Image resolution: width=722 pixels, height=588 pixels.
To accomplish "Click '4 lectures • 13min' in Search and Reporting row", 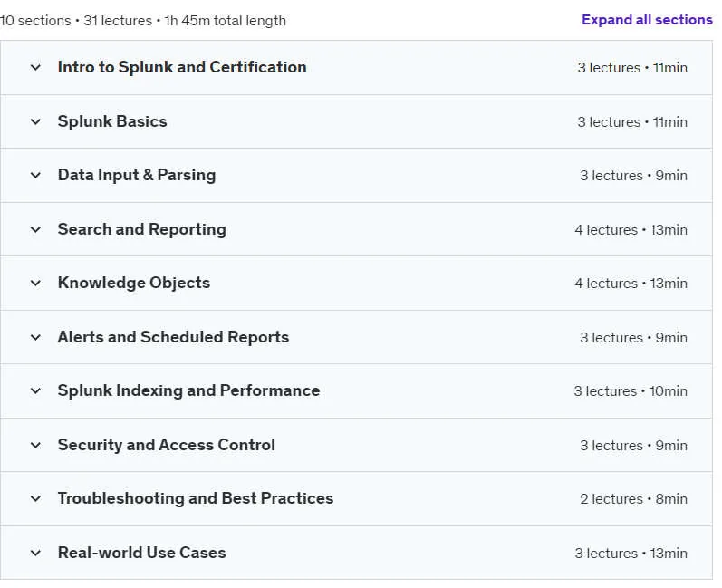I will [x=631, y=230].
